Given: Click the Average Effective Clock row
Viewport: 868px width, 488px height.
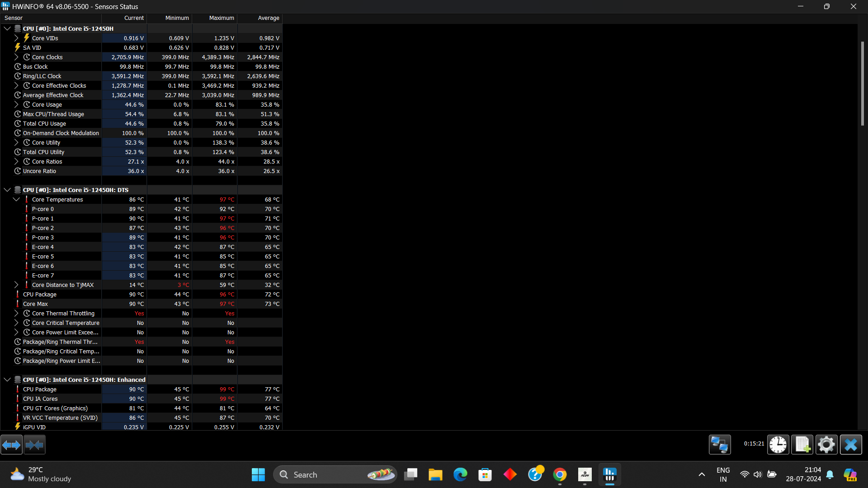Looking at the screenshot, I should 141,95.
